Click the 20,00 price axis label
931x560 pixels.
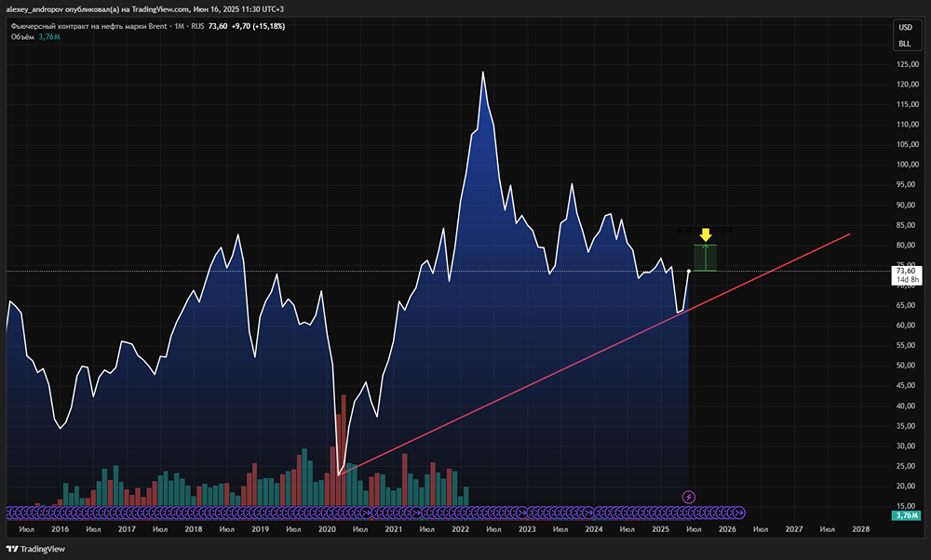pyautogui.click(x=907, y=486)
